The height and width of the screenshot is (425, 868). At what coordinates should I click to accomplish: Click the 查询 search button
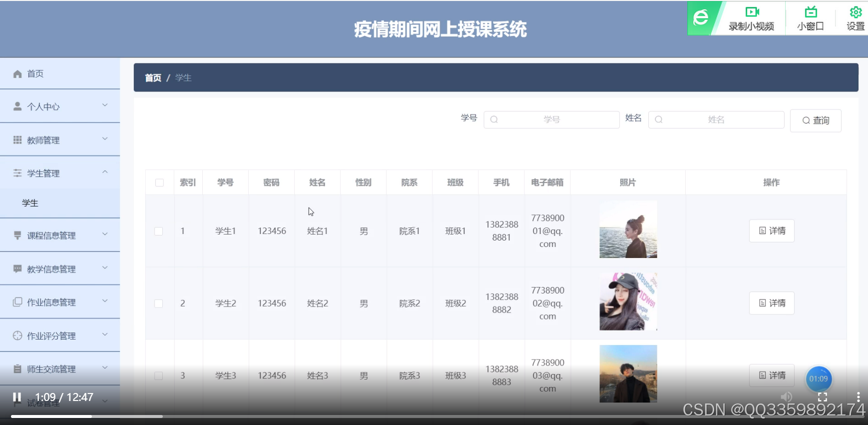(x=816, y=120)
